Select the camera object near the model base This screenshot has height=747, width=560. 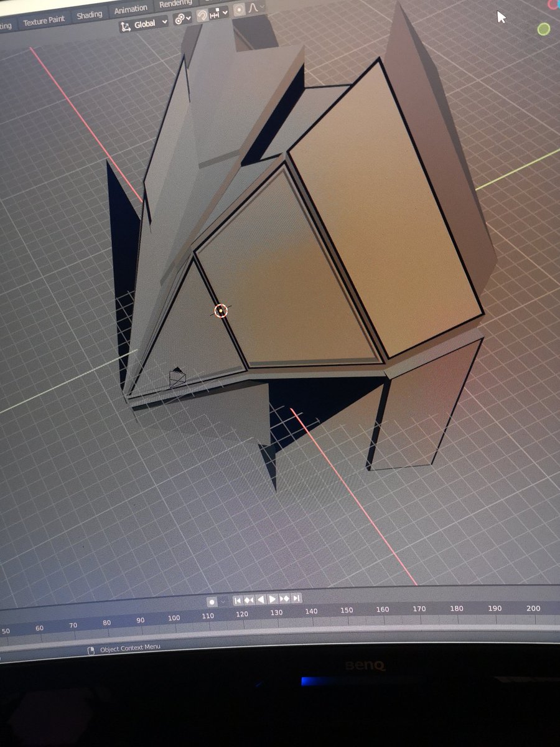(177, 377)
